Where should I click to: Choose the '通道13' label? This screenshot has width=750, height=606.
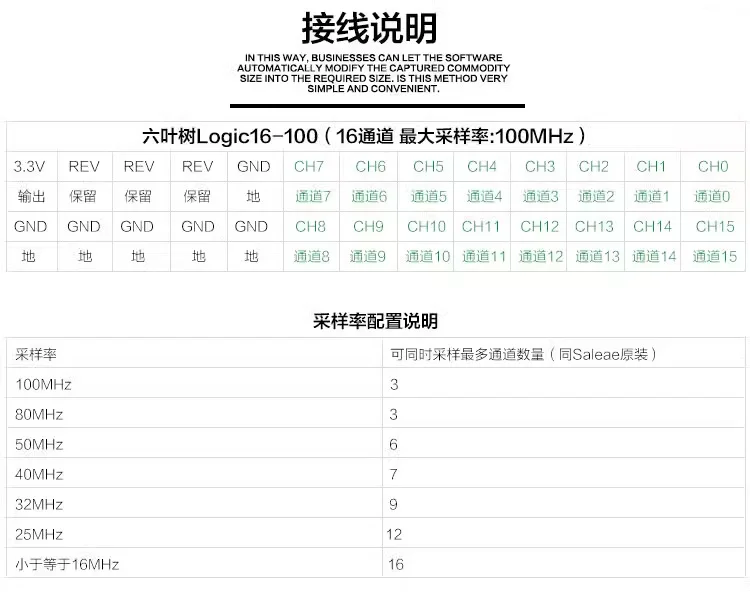coord(597,256)
